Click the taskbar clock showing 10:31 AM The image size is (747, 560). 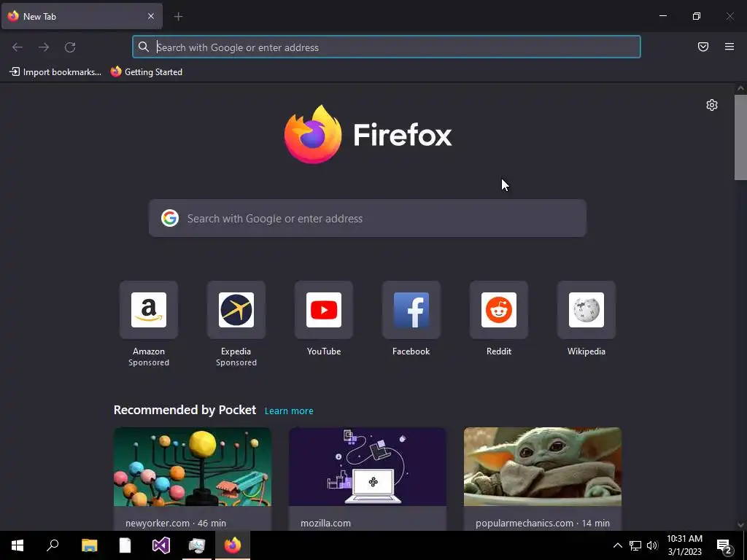684,545
